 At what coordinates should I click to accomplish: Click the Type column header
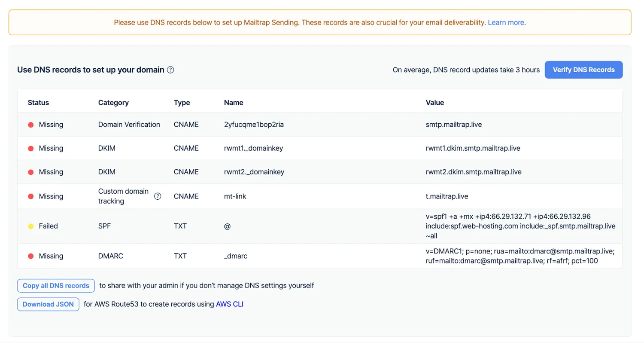[x=182, y=103]
